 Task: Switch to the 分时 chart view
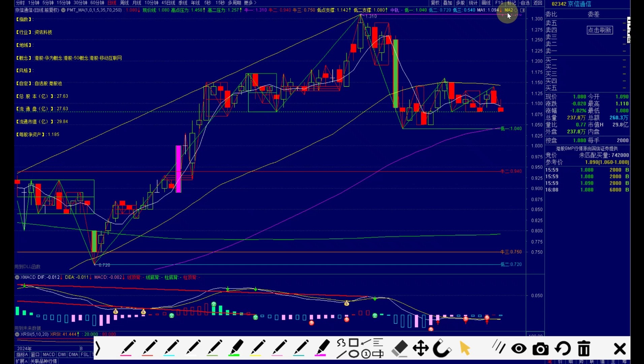pos(20,3)
